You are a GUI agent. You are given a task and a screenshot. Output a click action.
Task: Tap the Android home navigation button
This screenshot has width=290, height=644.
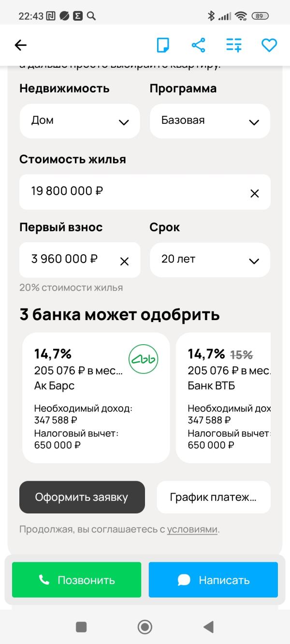tap(145, 627)
